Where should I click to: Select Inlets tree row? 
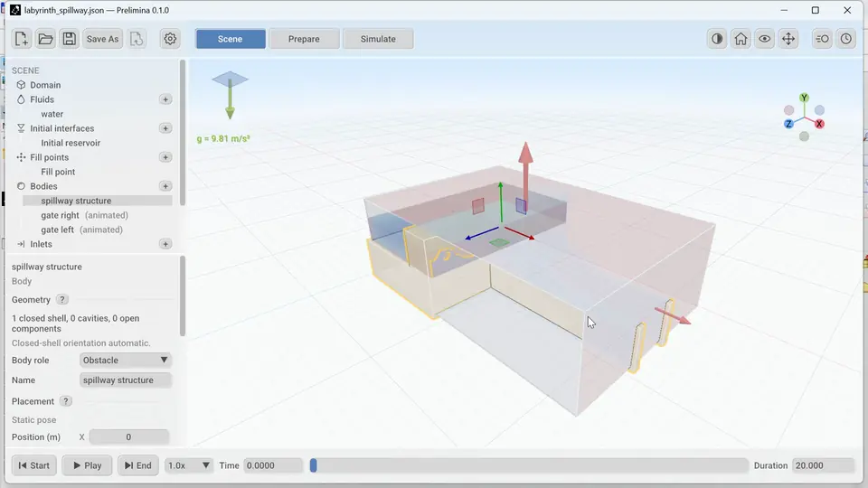[92, 244]
